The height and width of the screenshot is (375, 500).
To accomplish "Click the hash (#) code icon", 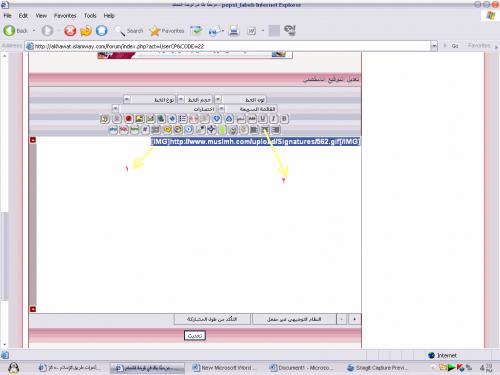I will 145,130.
